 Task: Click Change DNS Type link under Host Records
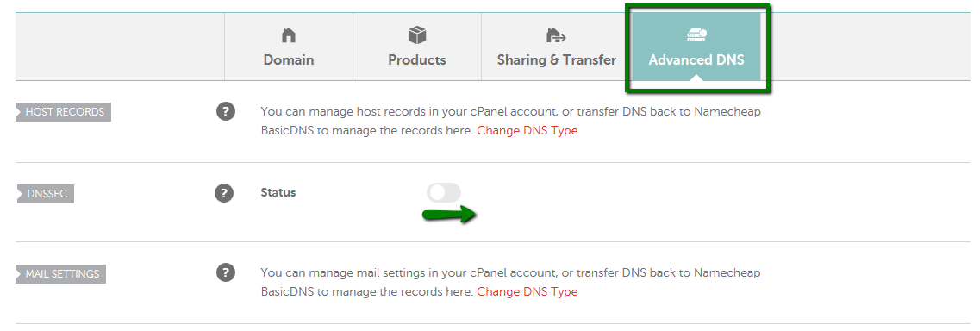(x=527, y=131)
